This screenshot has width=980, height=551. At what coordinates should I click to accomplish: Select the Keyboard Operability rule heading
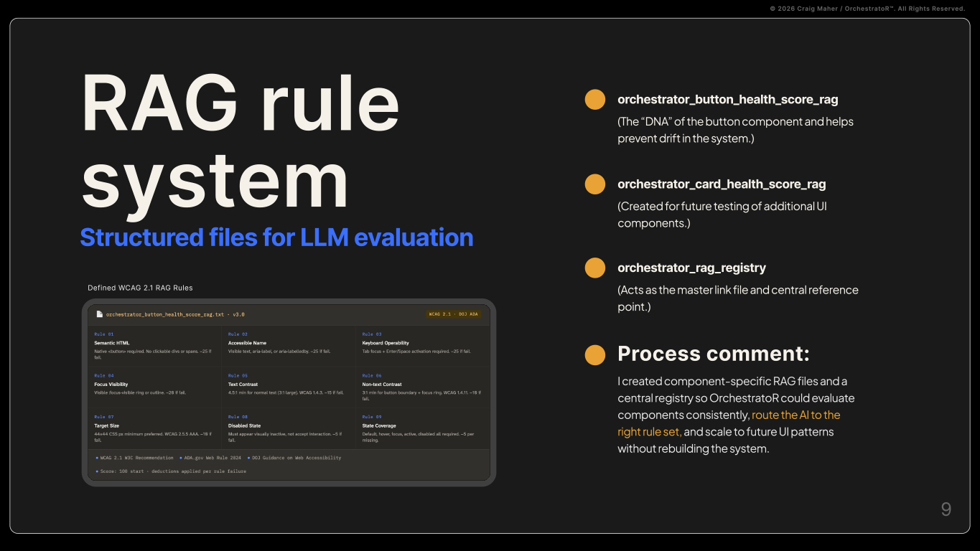[x=386, y=343]
